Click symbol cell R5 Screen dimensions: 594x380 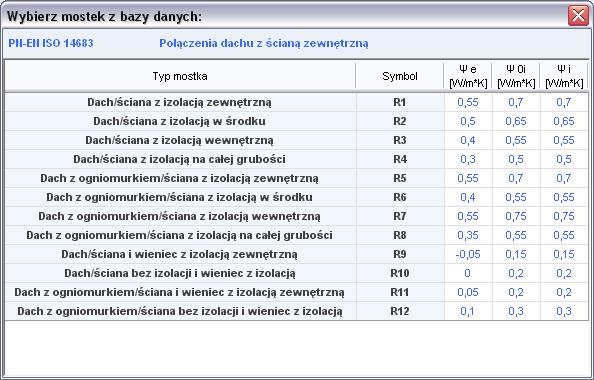[400, 178]
